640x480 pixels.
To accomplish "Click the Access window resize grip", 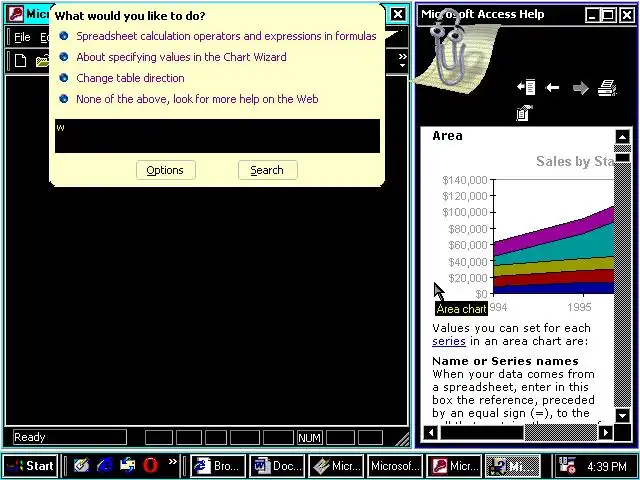I will click(x=402, y=438).
